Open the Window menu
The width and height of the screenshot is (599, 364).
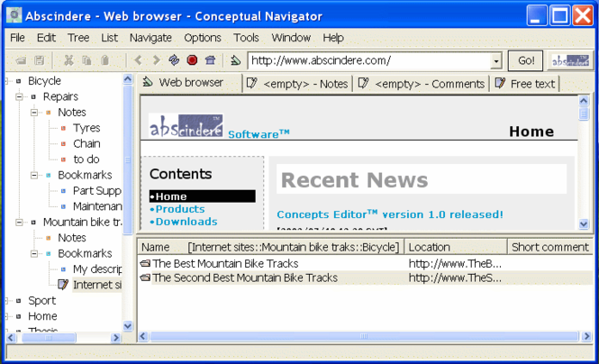[291, 38]
